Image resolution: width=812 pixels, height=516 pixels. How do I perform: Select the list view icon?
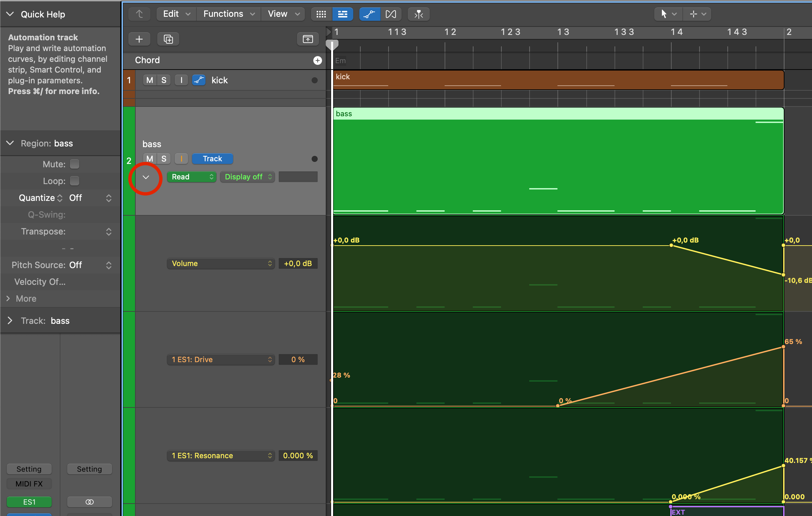(x=342, y=14)
